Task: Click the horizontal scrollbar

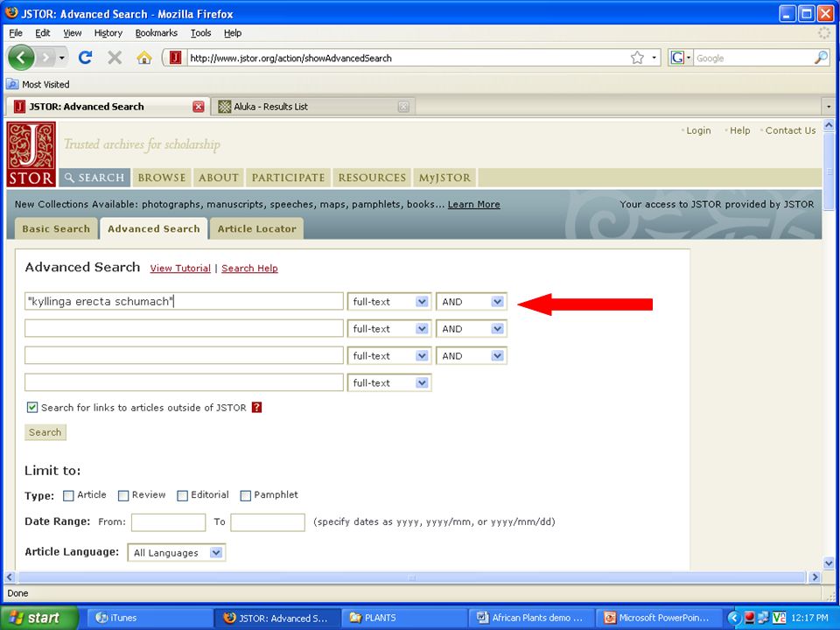Action: (x=411, y=577)
